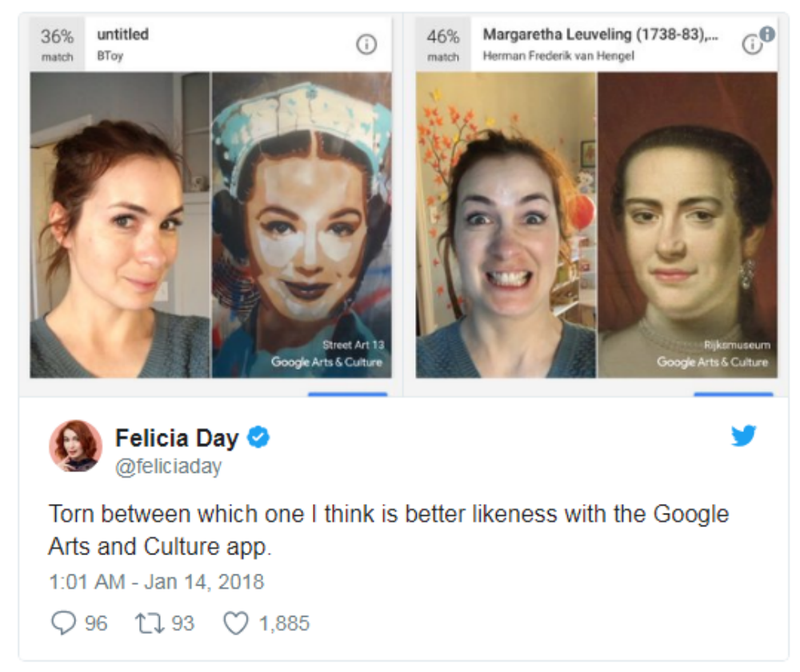Open the Rijksmuseum portrait painting
Image resolution: width=800 pixels, height=672 pixels.
pos(687,224)
